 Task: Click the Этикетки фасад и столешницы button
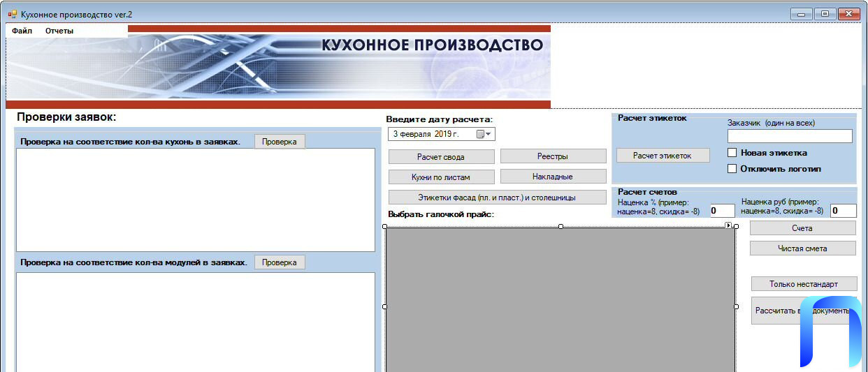pos(497,198)
